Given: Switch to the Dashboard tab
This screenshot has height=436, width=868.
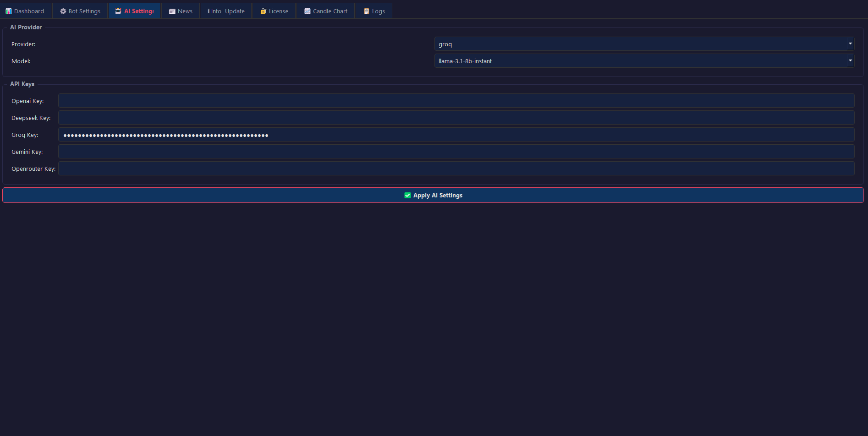Looking at the screenshot, I should tap(25, 11).
